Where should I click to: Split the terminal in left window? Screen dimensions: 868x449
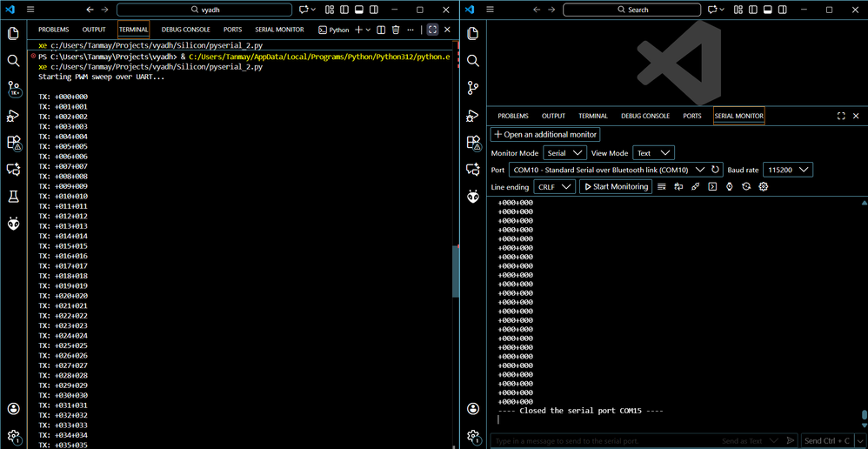click(x=380, y=30)
